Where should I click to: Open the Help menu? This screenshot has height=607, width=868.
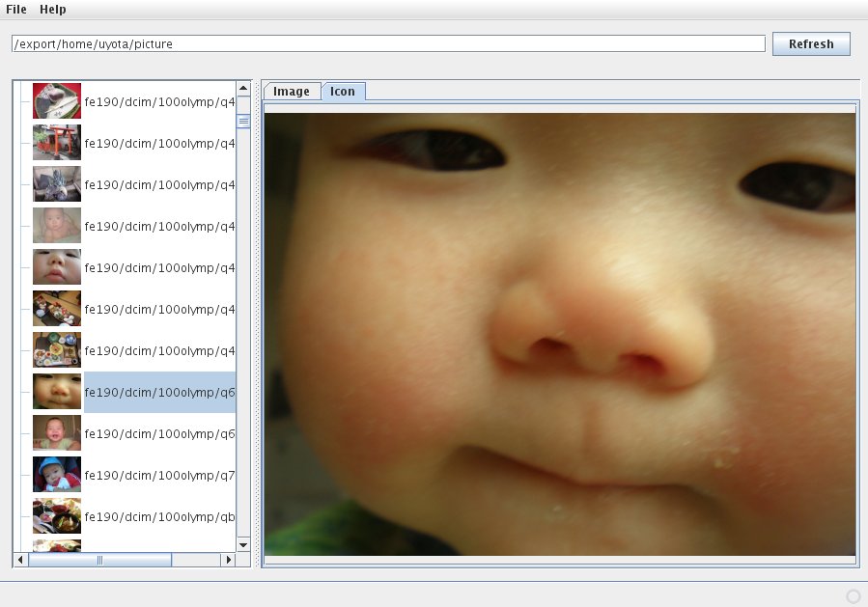[53, 9]
